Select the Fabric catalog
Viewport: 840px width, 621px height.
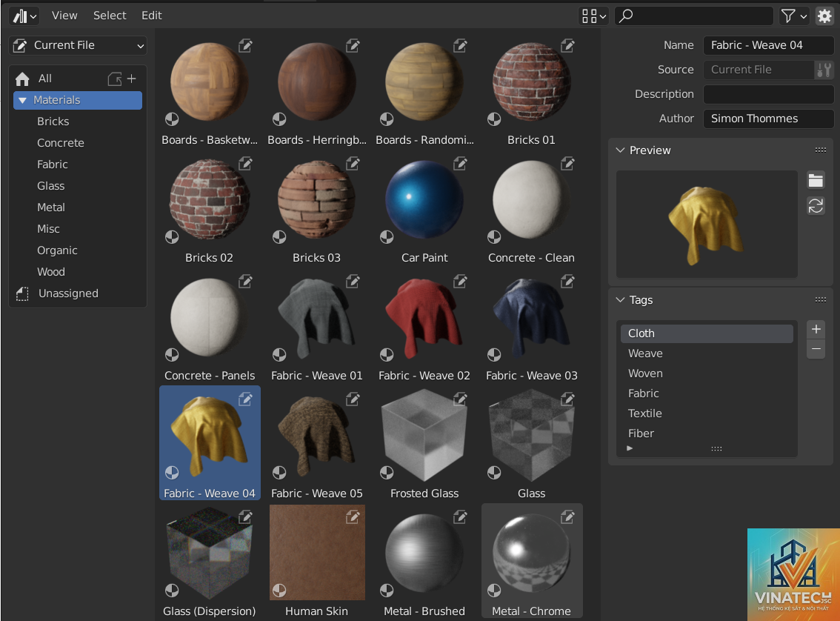click(53, 165)
